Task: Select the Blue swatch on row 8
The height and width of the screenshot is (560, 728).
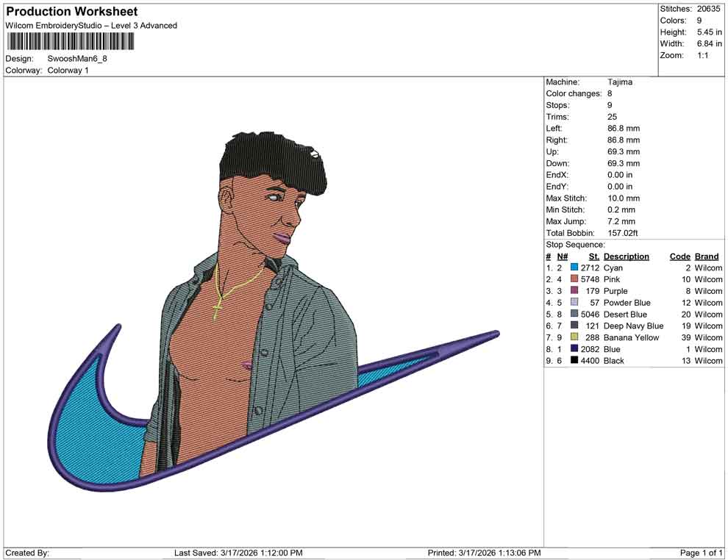Action: pos(576,349)
